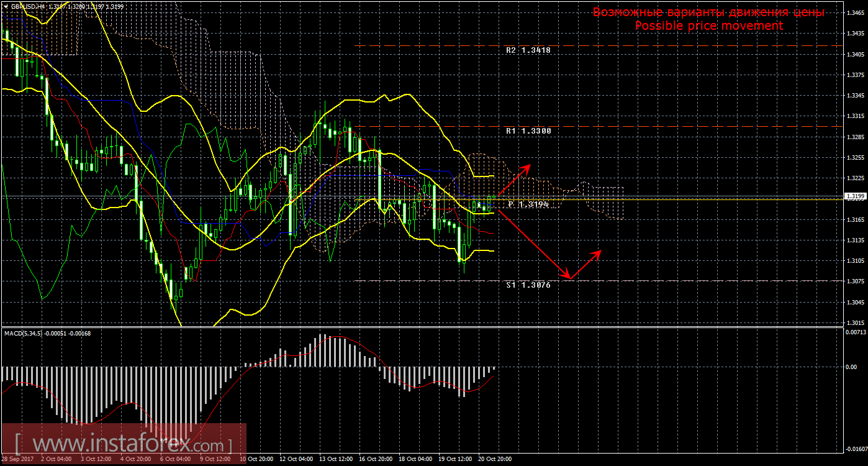Click the 'Possible price movement' caption
Screen dimensions: 868x466
[708, 26]
